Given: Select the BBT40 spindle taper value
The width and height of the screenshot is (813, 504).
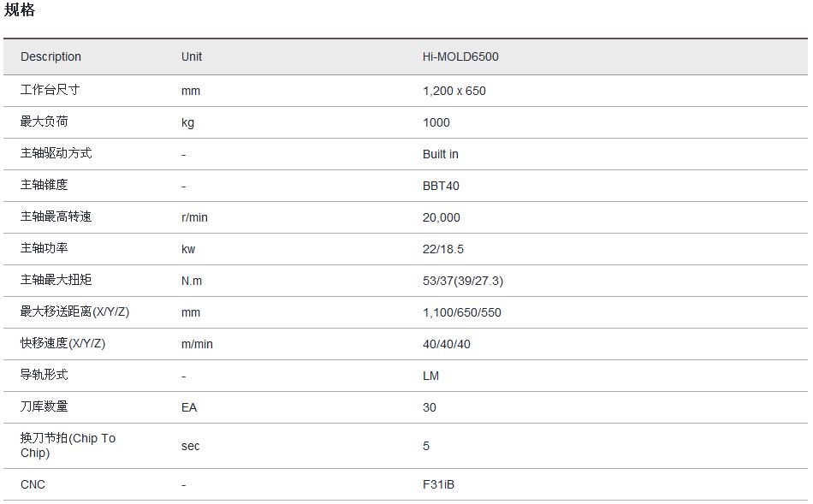Looking at the screenshot, I should (441, 186).
